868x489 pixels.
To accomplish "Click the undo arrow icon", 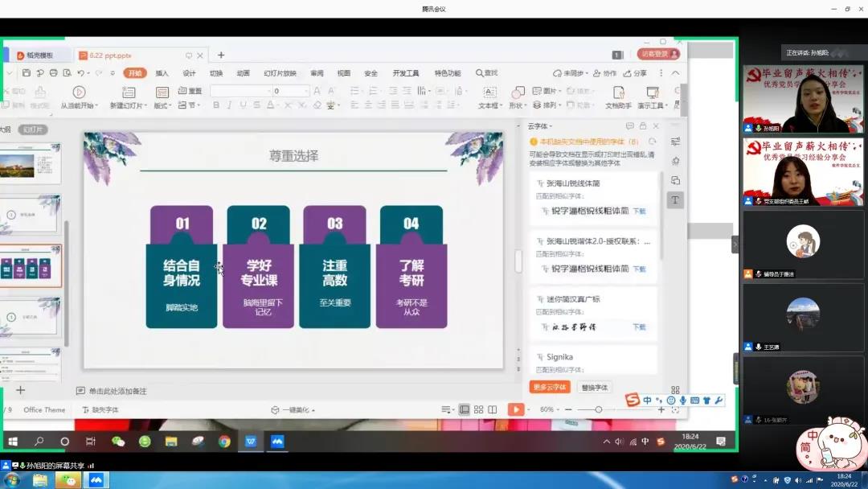I will coord(81,73).
